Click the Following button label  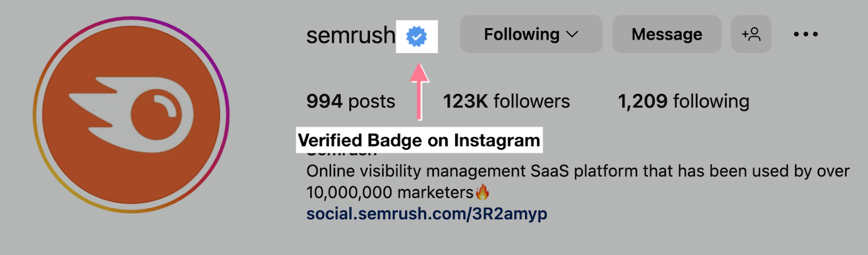tap(521, 34)
